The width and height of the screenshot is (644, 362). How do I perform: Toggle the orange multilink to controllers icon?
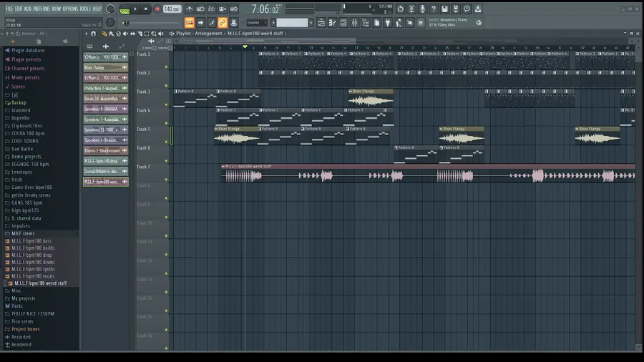[x=223, y=23]
